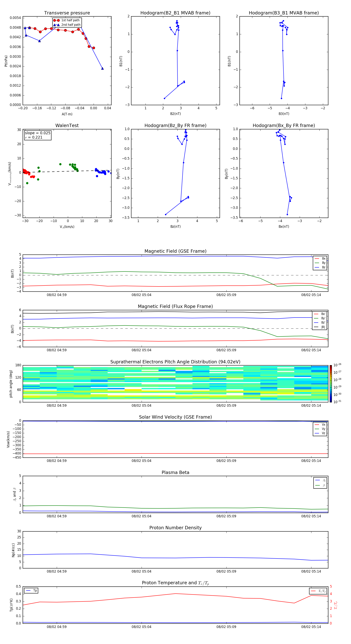Image resolution: width=351 pixels, height=644 pixels.
Task: Click "08/02 05:14" tick in Proton Number Density
Action: [x=311, y=571]
